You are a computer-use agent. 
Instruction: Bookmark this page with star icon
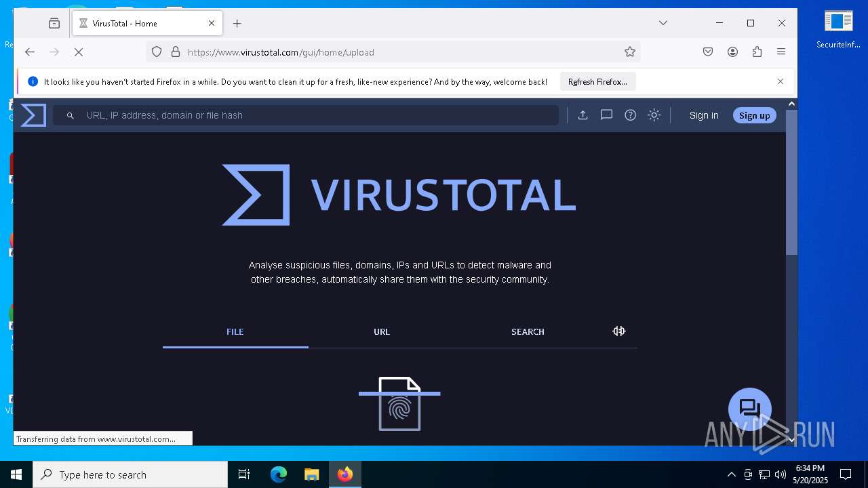coord(630,52)
